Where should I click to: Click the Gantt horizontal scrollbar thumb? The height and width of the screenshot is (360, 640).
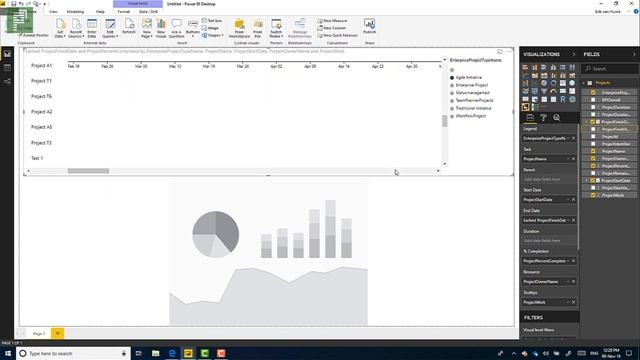coord(88,171)
